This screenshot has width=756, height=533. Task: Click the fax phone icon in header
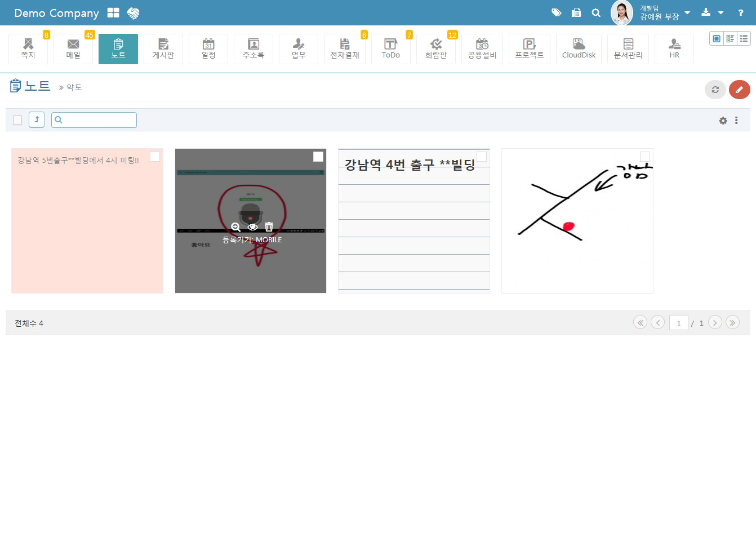click(576, 12)
